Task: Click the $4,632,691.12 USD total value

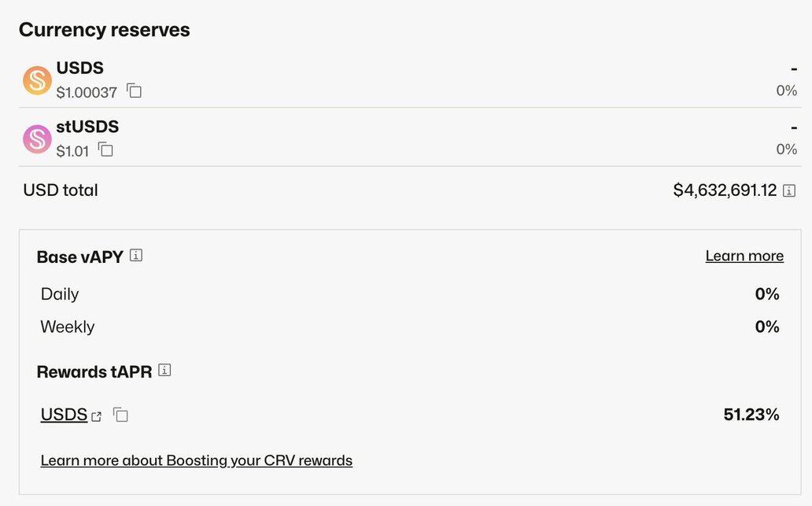Action: [725, 190]
